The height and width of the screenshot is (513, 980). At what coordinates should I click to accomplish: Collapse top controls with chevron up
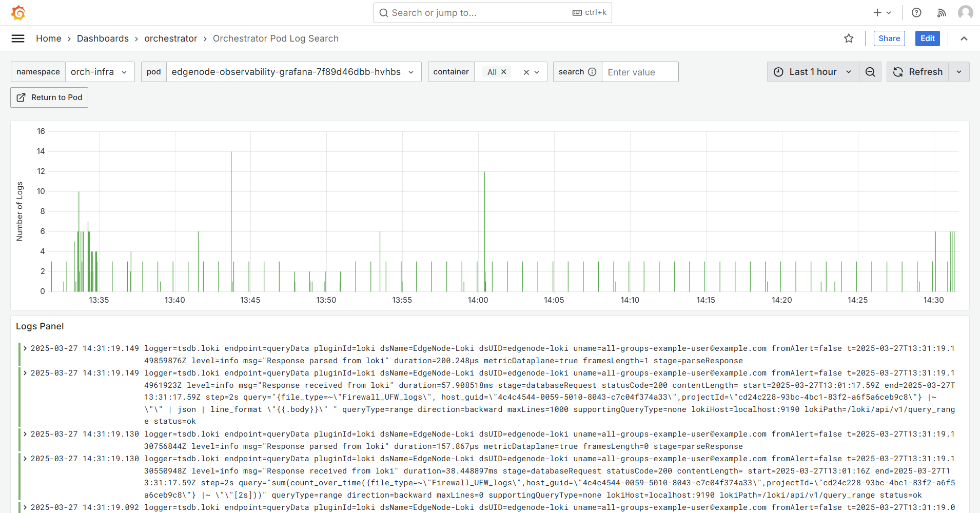(x=964, y=38)
